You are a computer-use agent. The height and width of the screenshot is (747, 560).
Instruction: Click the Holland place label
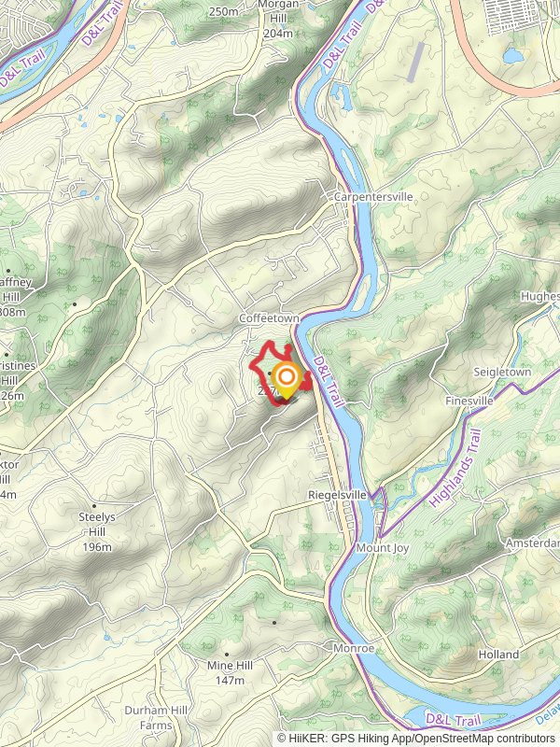[498, 655]
